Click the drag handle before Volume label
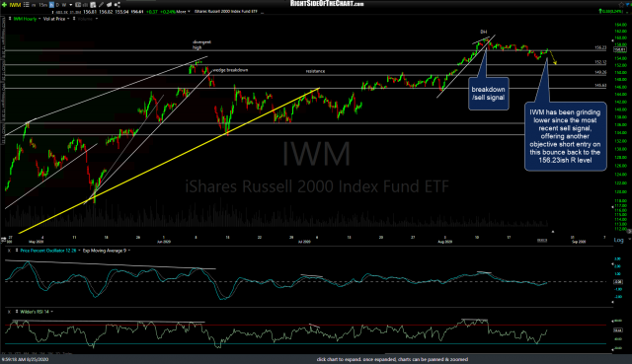Screen dimensions: 632x364 coord(74,19)
